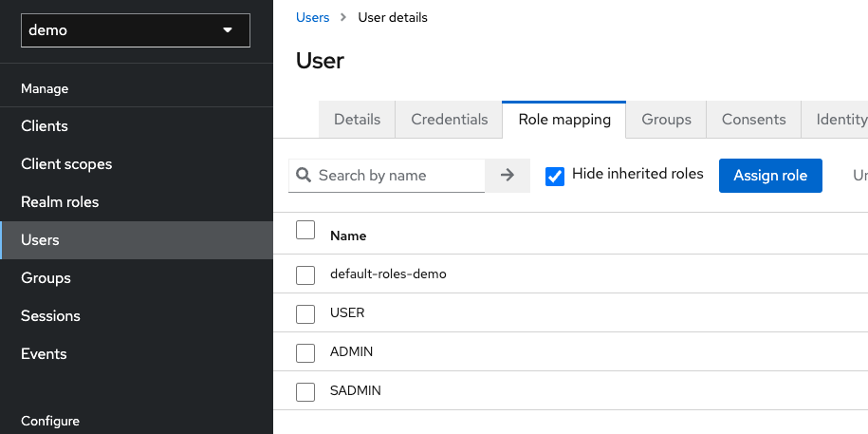Switch to the Details tab
868x434 pixels.
(x=357, y=120)
